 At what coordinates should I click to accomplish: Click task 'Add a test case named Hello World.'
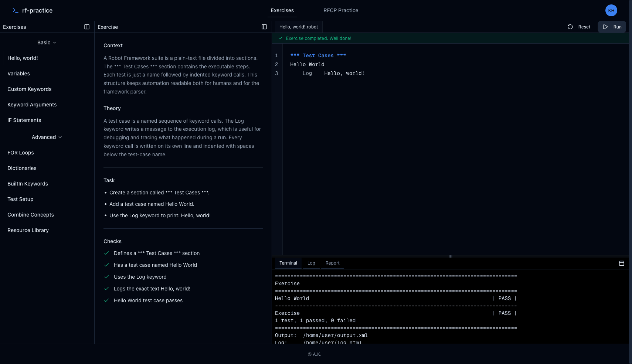pyautogui.click(x=152, y=204)
